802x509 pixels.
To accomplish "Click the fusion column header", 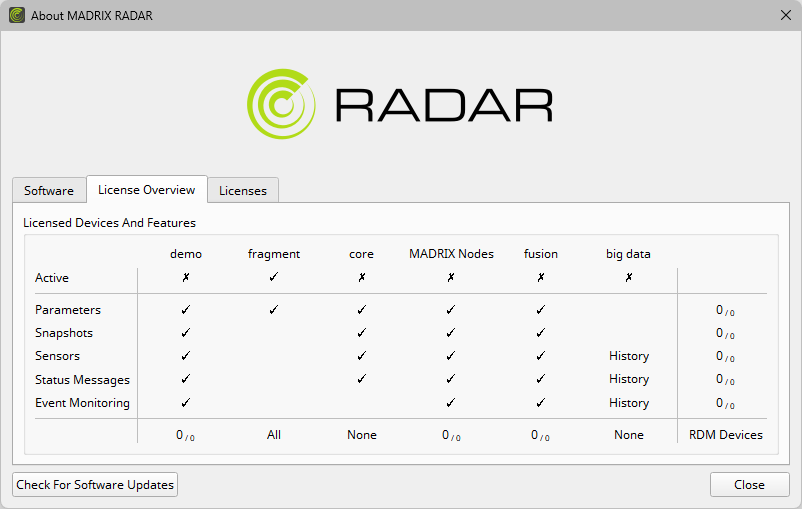I will click(541, 254).
